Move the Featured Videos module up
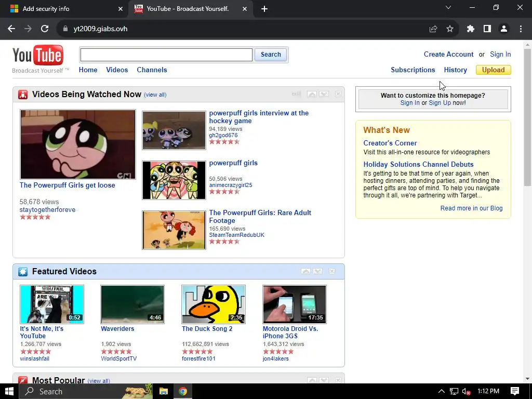532x399 pixels. coord(305,271)
